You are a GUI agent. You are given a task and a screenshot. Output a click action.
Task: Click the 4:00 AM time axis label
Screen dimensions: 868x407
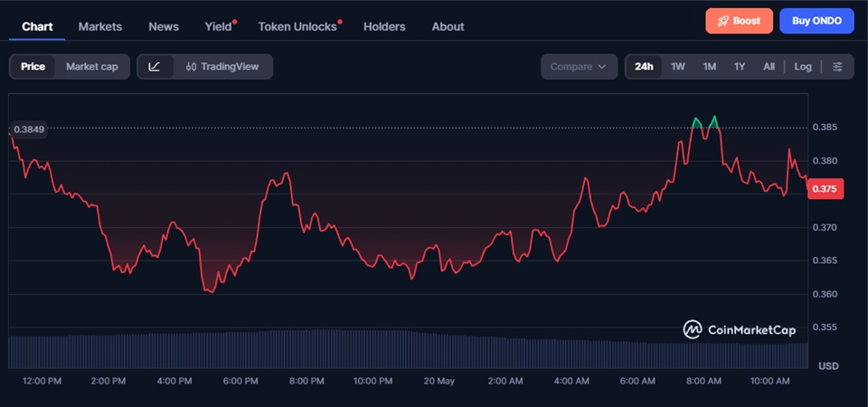tap(571, 381)
